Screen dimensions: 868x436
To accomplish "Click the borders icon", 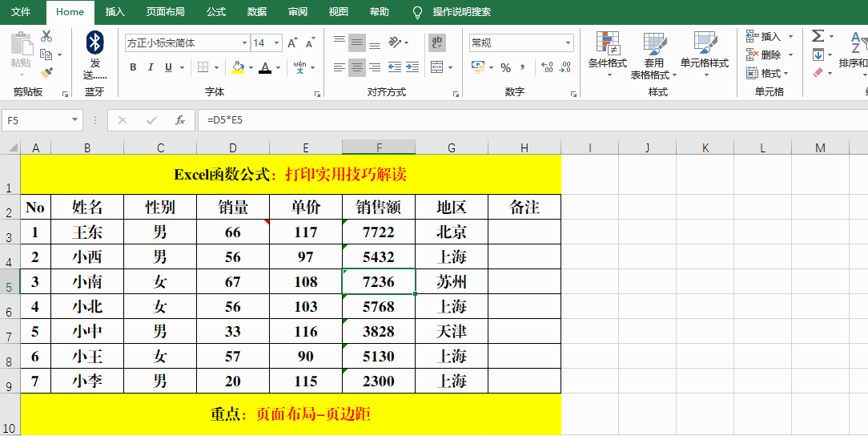I will click(203, 67).
